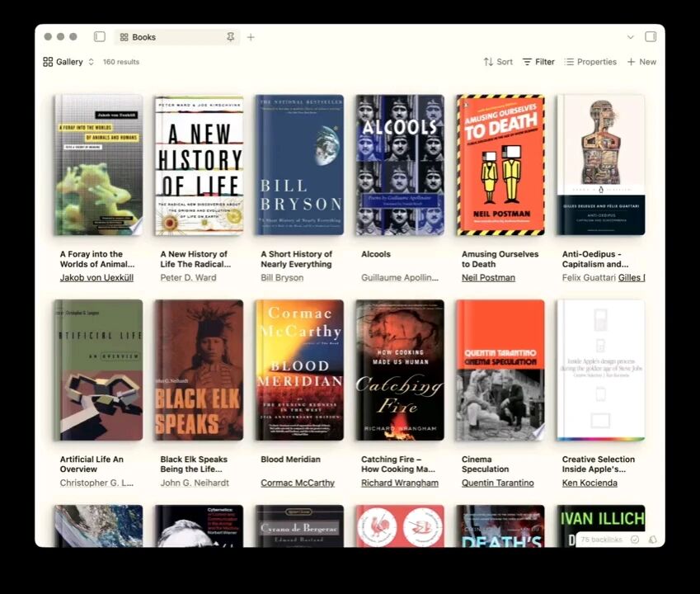Screen dimensions: 700x594
Task: Create a New entry
Action: 641,62
